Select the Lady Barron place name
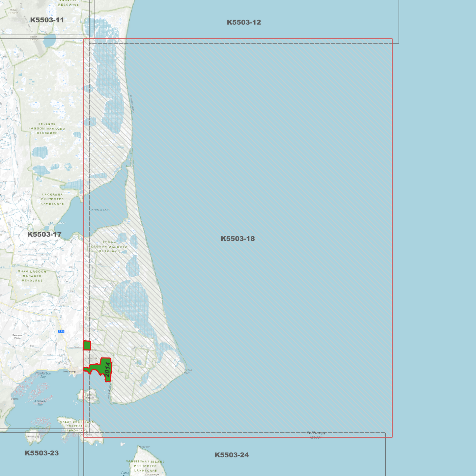This screenshot has width=476, height=476. (69, 372)
